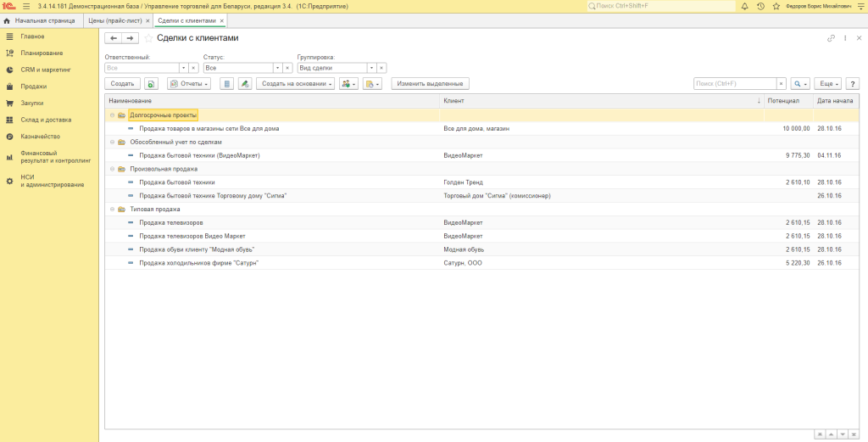The width and height of the screenshot is (868, 442).
Task: Click the pencil edit icon in toolbar
Action: point(245,84)
